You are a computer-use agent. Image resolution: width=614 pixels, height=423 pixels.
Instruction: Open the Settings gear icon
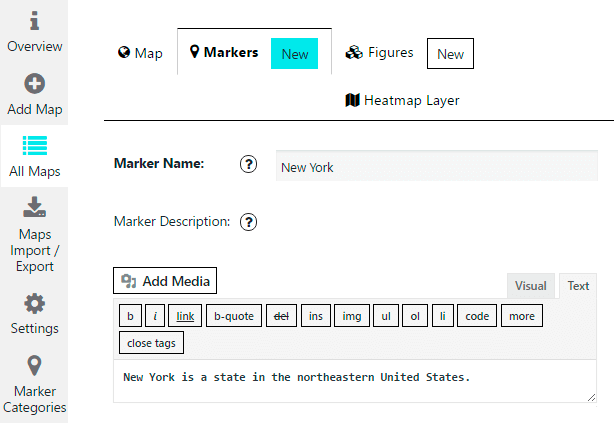coord(34,303)
